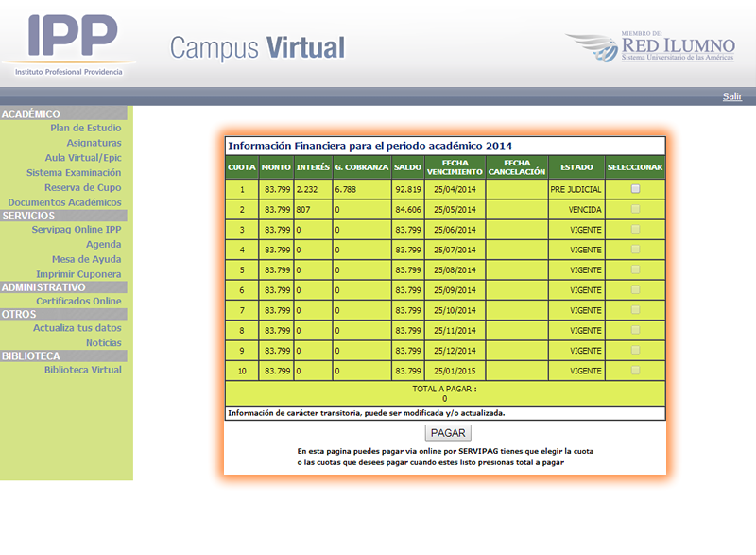The image size is (756, 555).
Task: Navigate to Reserva de Cupo
Action: point(82,187)
